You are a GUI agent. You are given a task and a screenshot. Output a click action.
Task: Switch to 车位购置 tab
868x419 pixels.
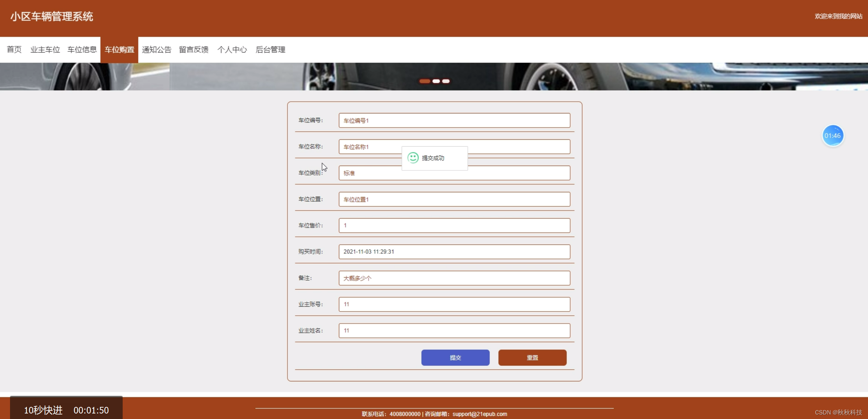pos(119,50)
